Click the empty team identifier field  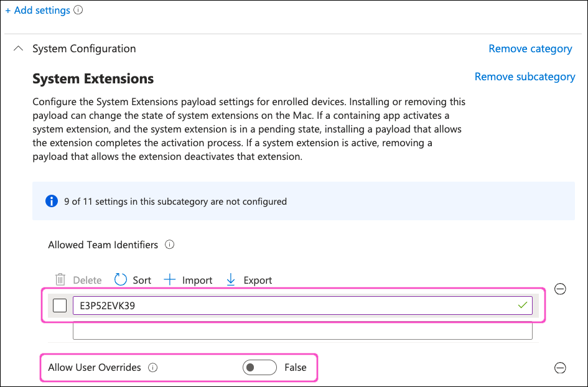(x=302, y=331)
